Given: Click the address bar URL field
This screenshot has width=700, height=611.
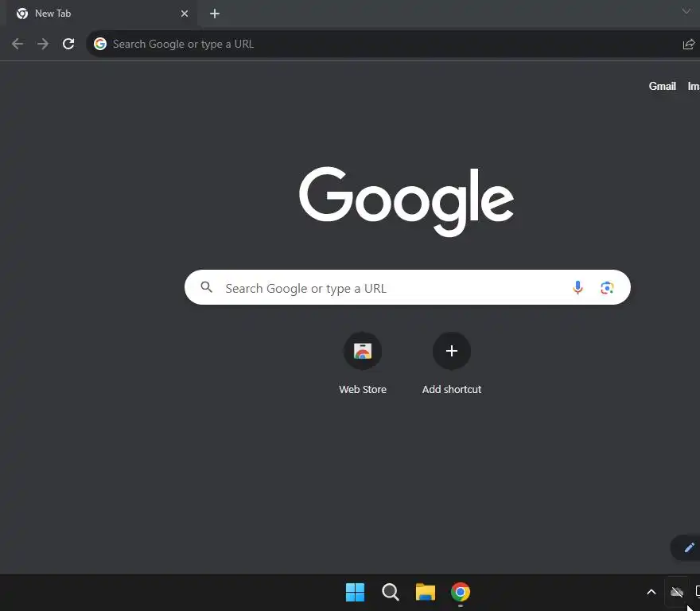Looking at the screenshot, I should 393,44.
